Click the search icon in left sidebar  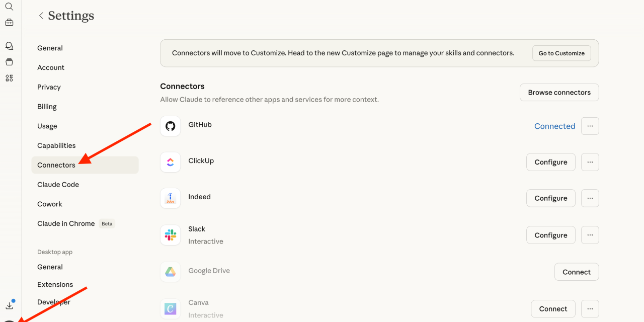coord(9,7)
